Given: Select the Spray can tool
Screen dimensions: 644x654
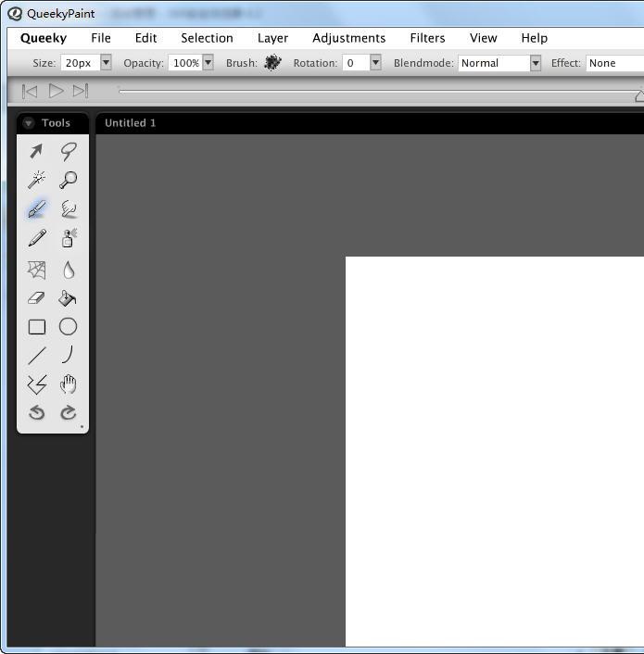Looking at the screenshot, I should 68,239.
